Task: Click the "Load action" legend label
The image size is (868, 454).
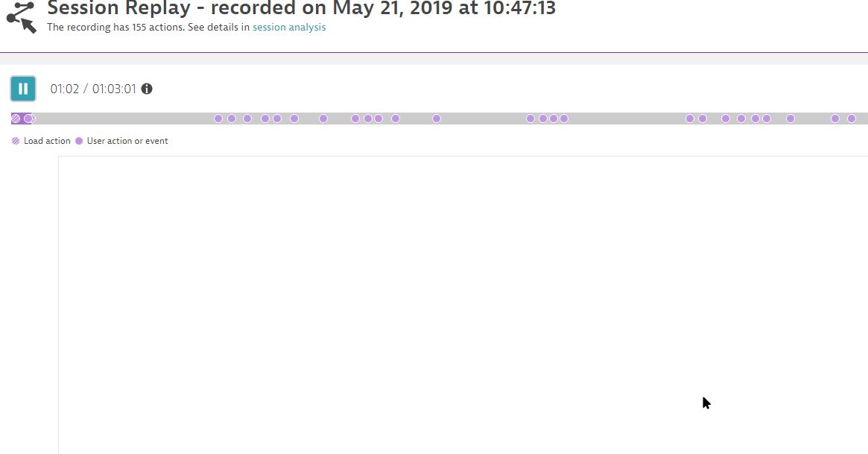Action: (47, 141)
